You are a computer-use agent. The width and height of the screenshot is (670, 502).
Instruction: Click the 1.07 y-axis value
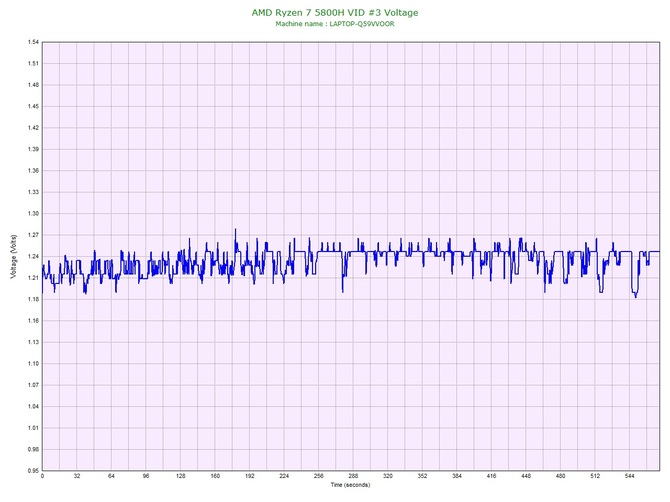pos(33,385)
